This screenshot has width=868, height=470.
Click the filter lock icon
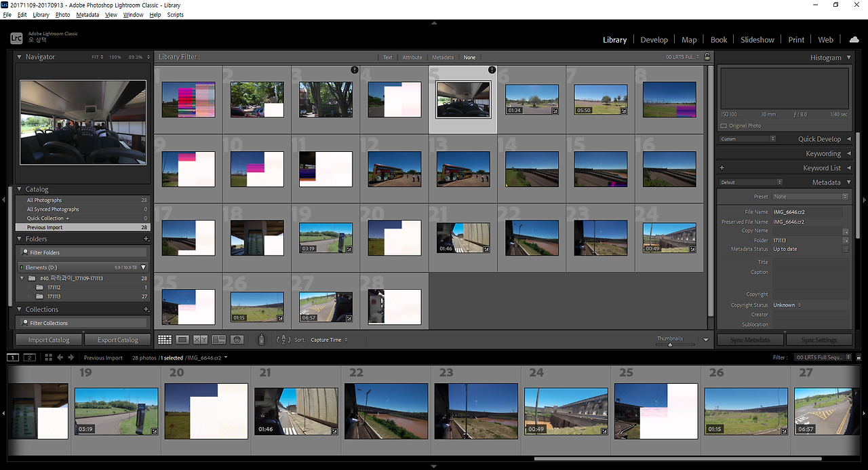707,57
